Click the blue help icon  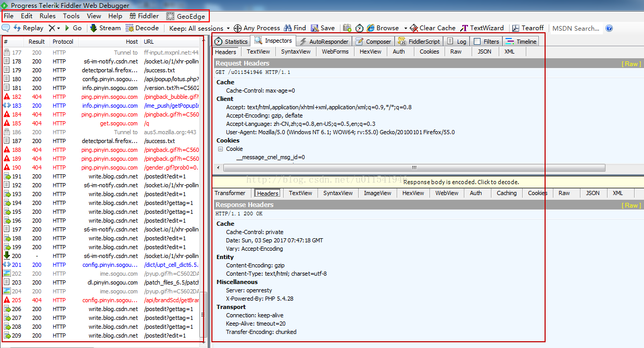pyautogui.click(x=609, y=28)
